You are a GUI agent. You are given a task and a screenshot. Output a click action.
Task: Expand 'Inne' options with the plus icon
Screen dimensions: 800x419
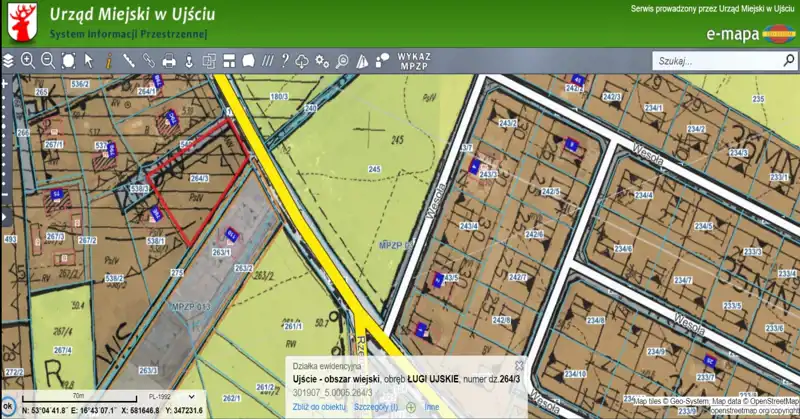(411, 407)
